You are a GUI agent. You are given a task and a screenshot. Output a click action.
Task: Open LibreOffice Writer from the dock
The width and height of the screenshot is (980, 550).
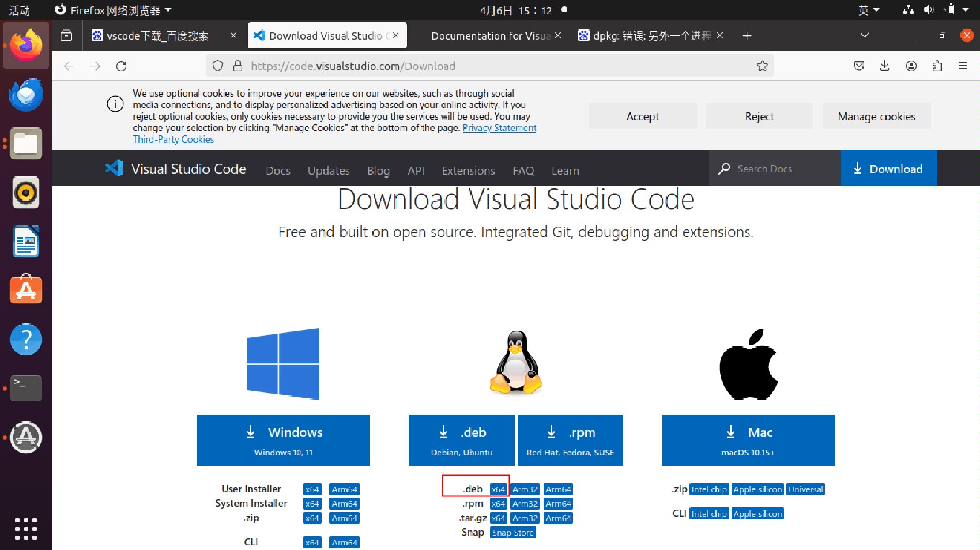(26, 242)
